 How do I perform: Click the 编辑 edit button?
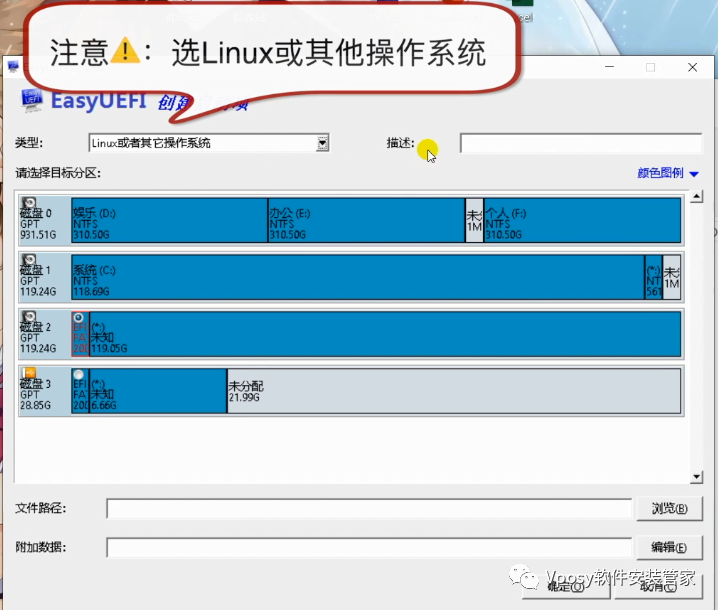(x=662, y=547)
